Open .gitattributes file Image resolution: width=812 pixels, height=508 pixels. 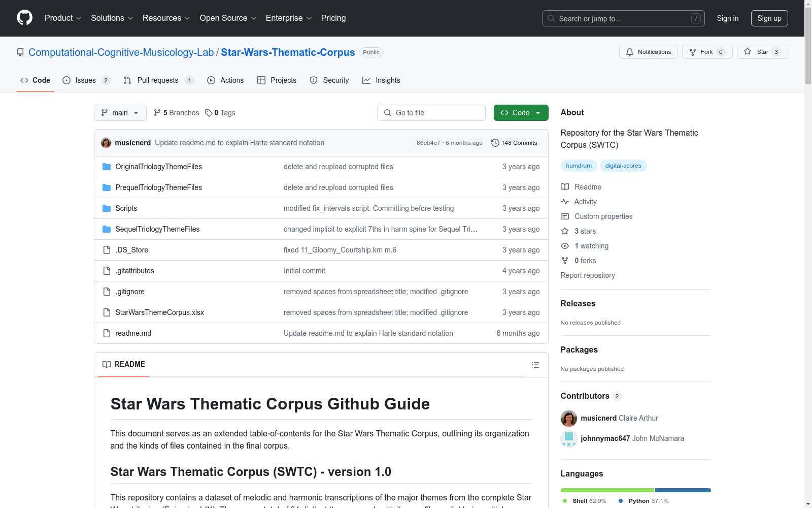[134, 271]
